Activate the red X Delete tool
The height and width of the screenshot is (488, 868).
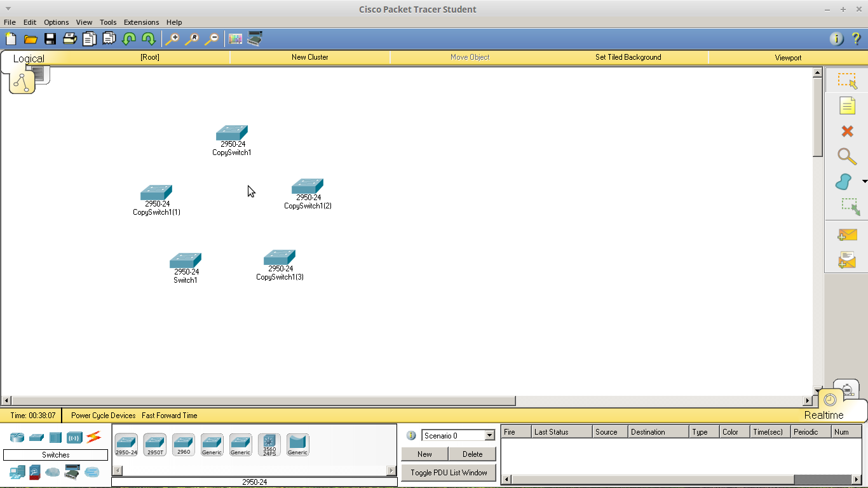(847, 131)
